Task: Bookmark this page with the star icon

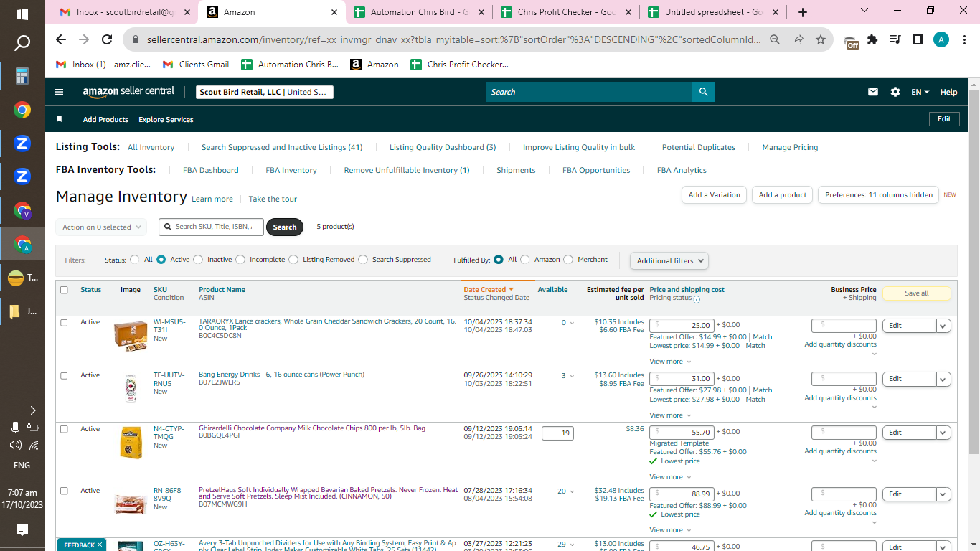Action: [x=821, y=40]
